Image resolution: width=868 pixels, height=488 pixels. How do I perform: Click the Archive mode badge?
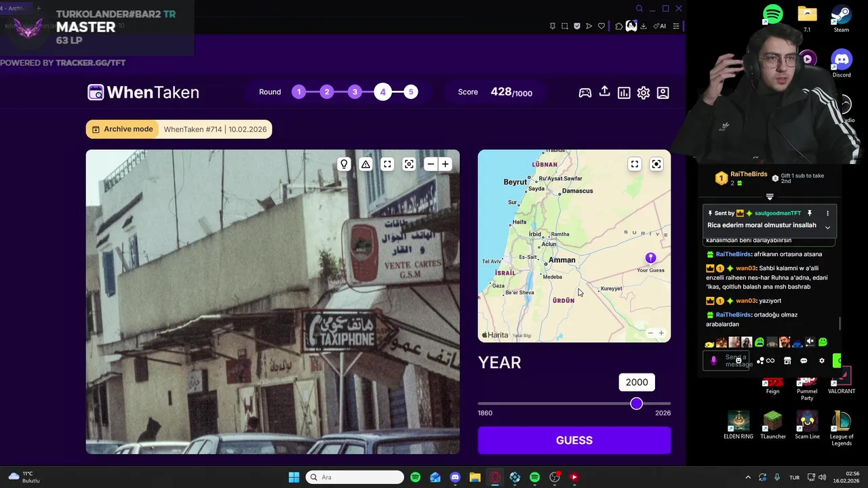click(x=122, y=129)
